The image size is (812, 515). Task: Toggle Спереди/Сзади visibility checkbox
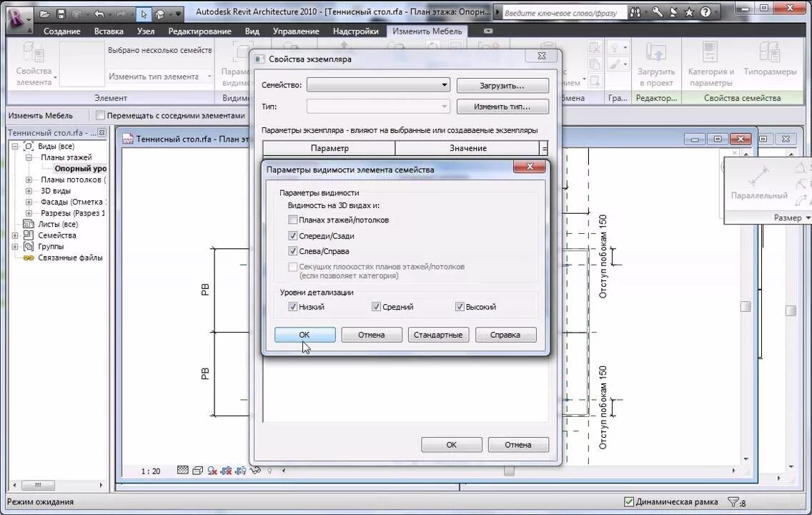coord(292,236)
